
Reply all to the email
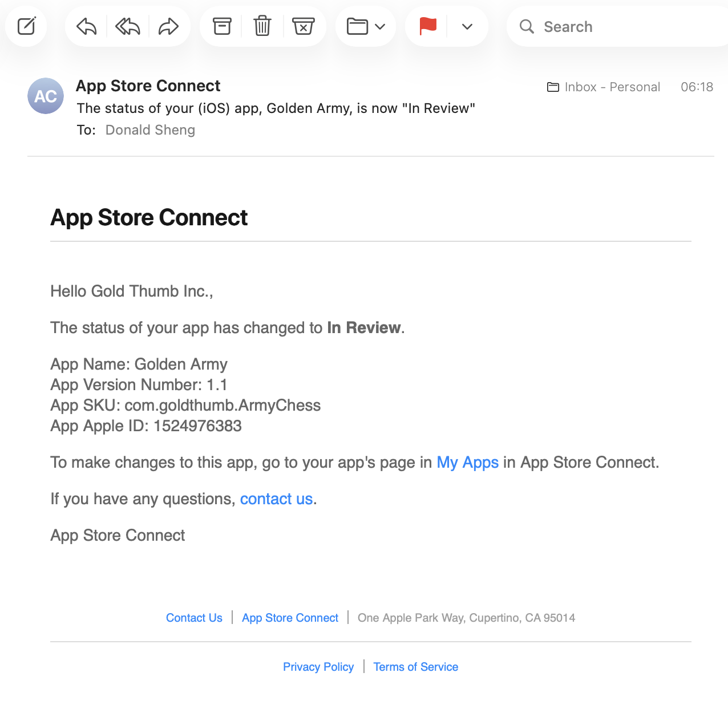point(128,26)
